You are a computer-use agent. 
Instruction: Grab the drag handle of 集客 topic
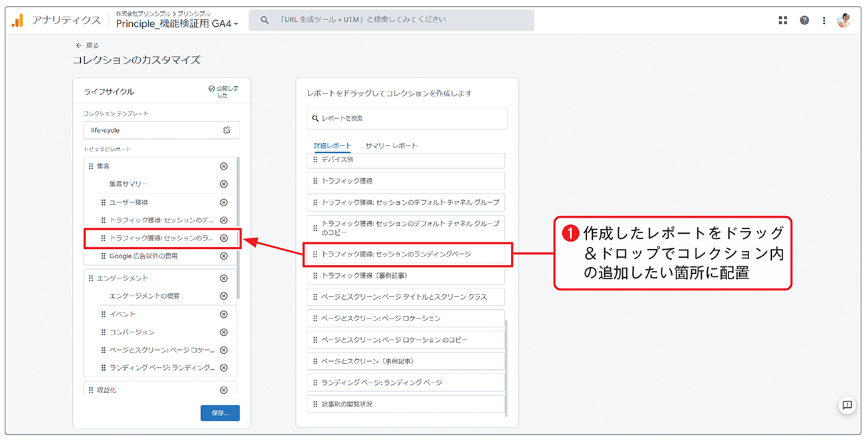pos(91,166)
